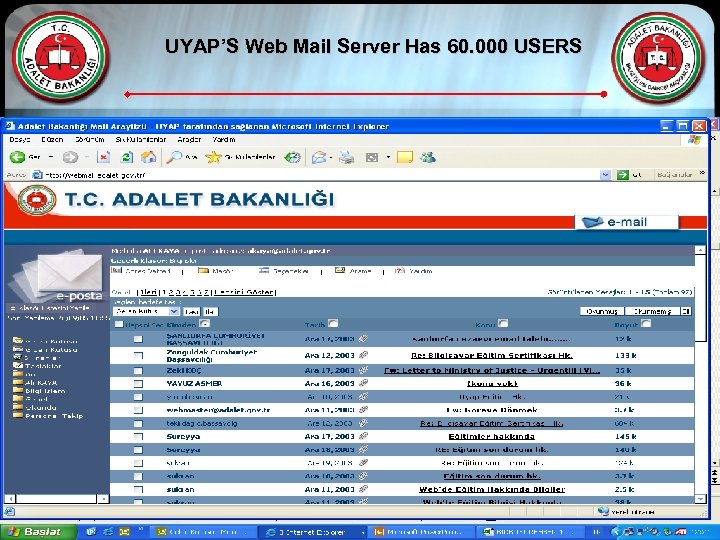
Task: Open the Adres Defteri address book icon
Action: point(117,270)
